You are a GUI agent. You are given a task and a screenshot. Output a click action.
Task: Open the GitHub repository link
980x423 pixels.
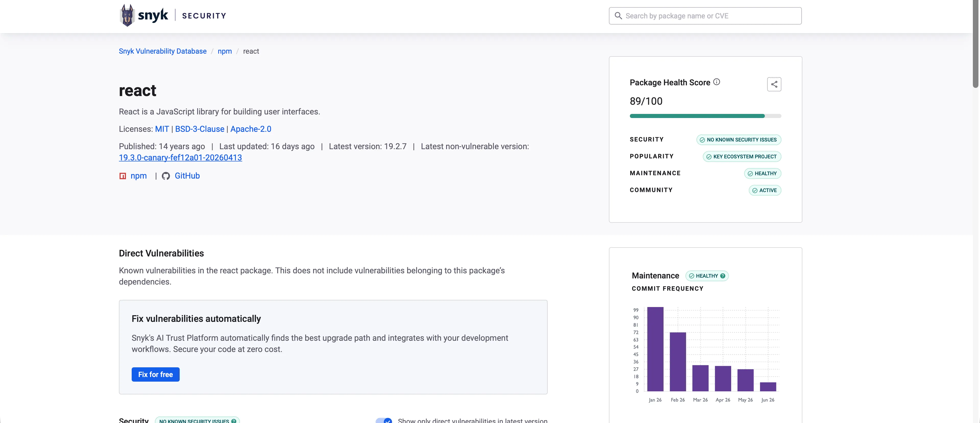187,176
